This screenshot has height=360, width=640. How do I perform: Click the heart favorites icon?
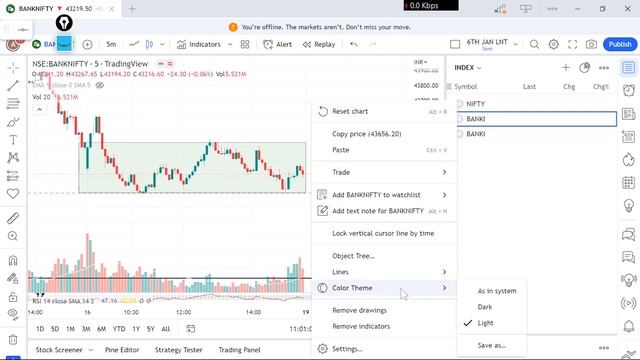coord(13,193)
